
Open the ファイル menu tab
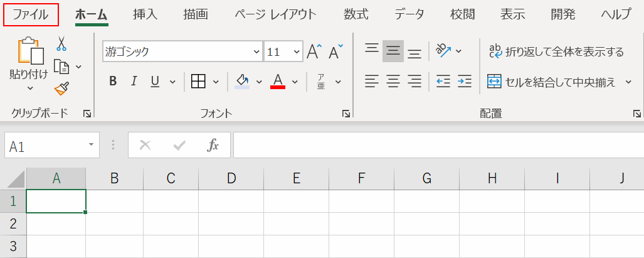pos(31,14)
